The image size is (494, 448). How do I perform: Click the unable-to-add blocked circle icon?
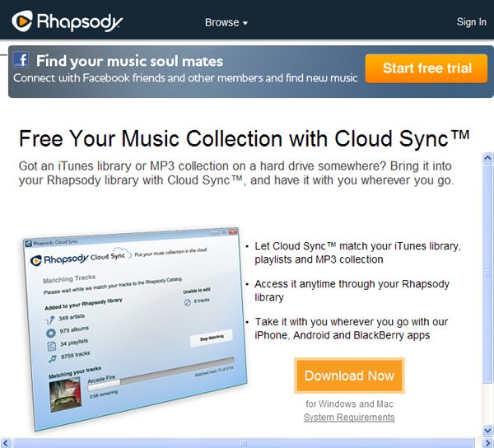pyautogui.click(x=188, y=302)
